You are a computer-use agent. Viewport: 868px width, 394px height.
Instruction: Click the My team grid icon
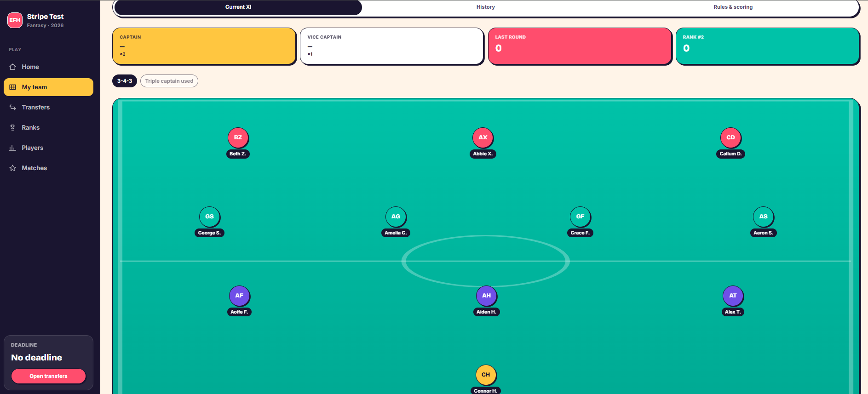pos(13,87)
